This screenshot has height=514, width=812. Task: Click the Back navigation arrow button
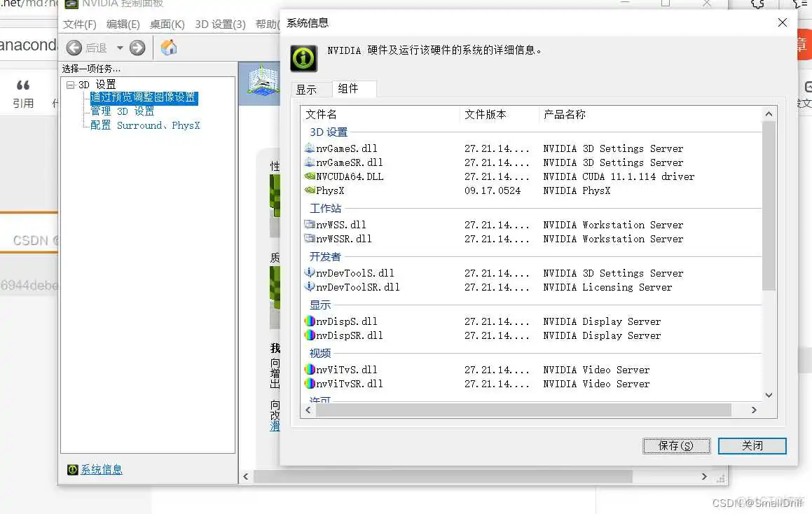pos(73,48)
